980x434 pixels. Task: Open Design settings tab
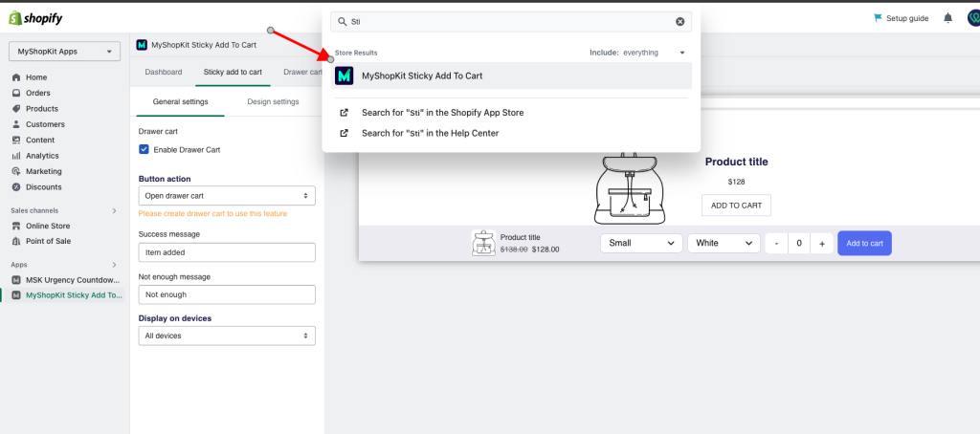point(273,101)
